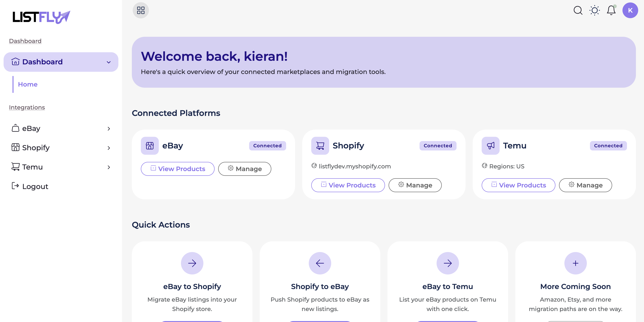Toggle light/dark theme with the sun icon
The height and width of the screenshot is (322, 644).
594,10
